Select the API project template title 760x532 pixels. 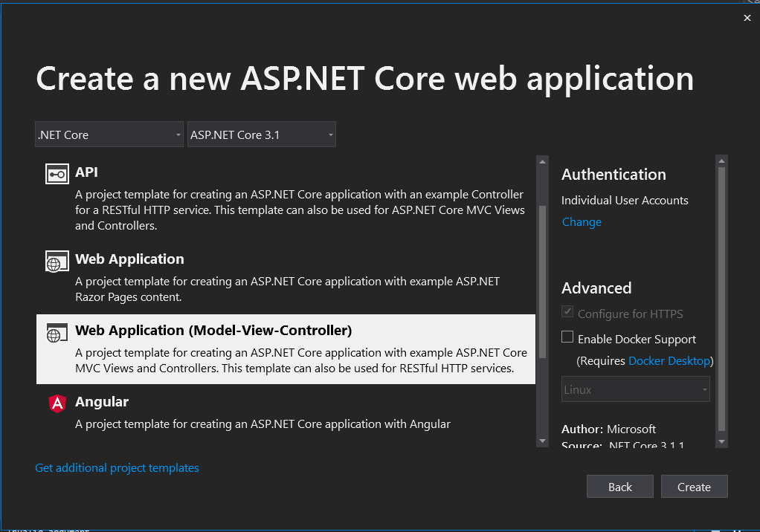coord(86,172)
